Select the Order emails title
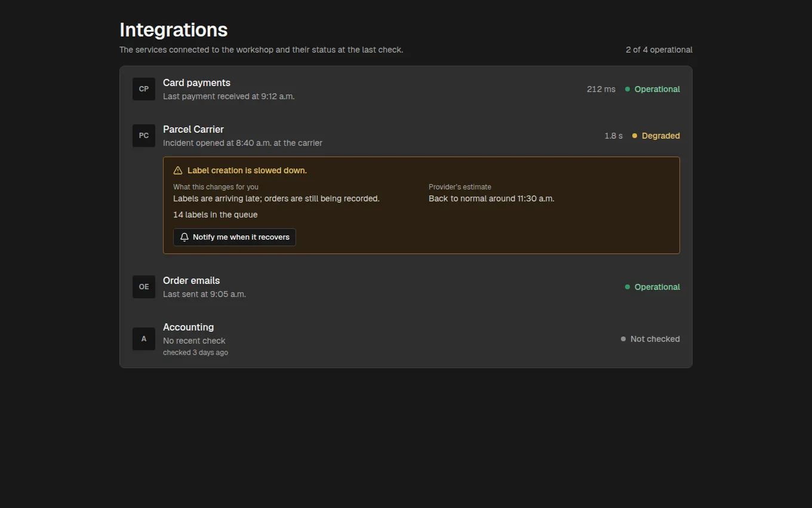The height and width of the screenshot is (508, 812). (x=191, y=280)
